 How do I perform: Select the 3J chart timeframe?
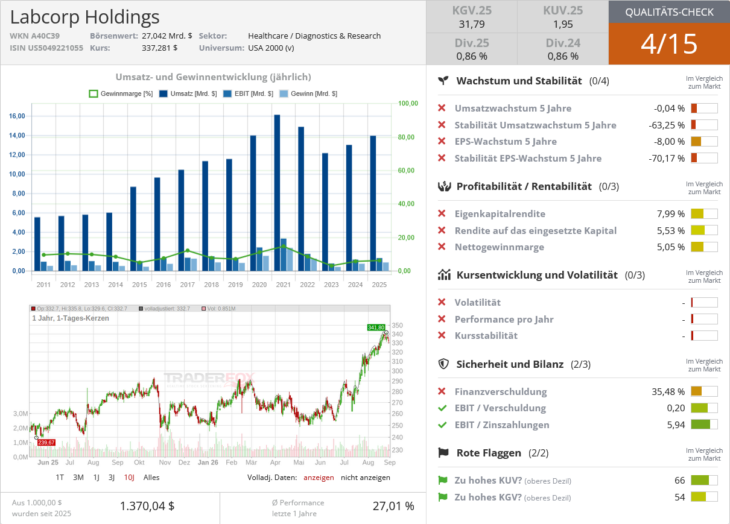[112, 477]
